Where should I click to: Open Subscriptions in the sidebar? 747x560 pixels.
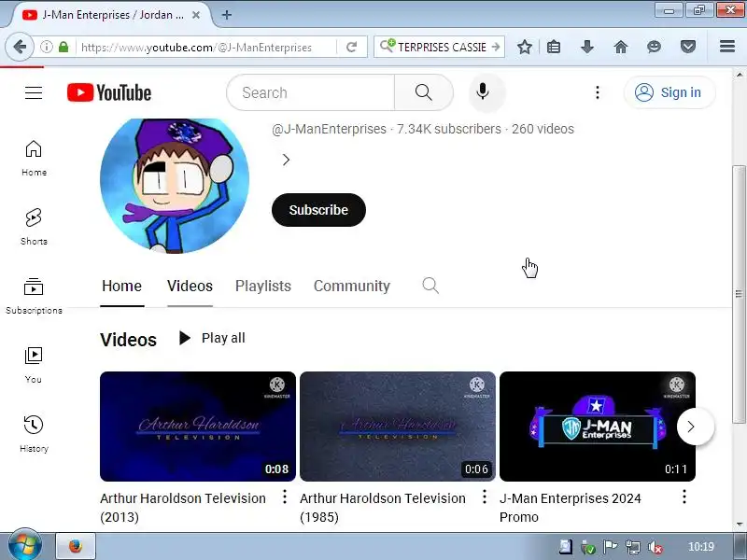34,296
